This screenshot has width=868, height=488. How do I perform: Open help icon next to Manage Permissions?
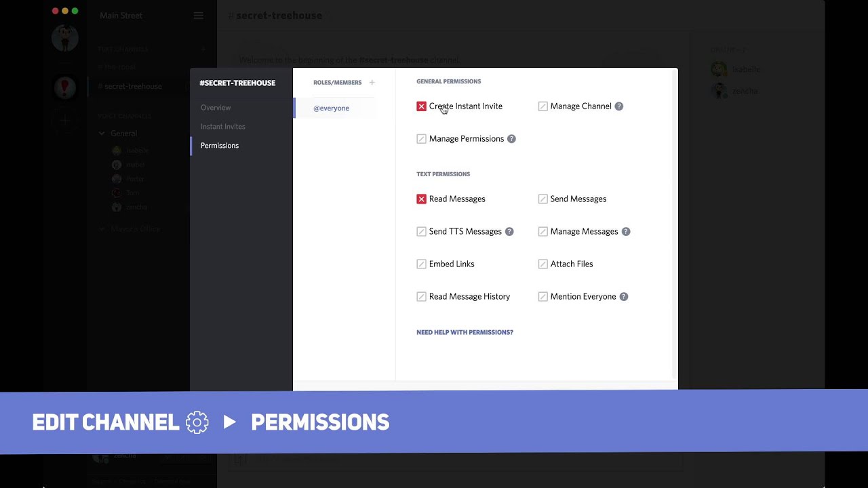[x=512, y=139]
